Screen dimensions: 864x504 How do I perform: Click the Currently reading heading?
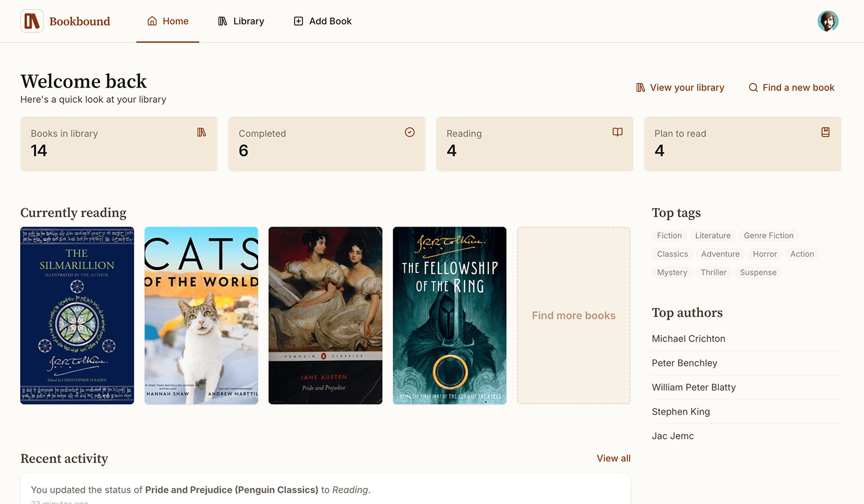[73, 212]
